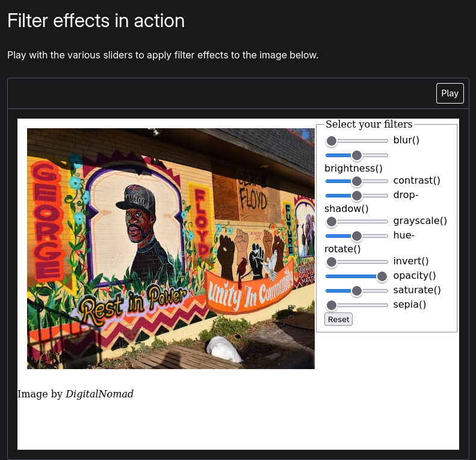Click the invert() slider handle
Image resolution: width=476 pixels, height=460 pixels.
click(331, 262)
